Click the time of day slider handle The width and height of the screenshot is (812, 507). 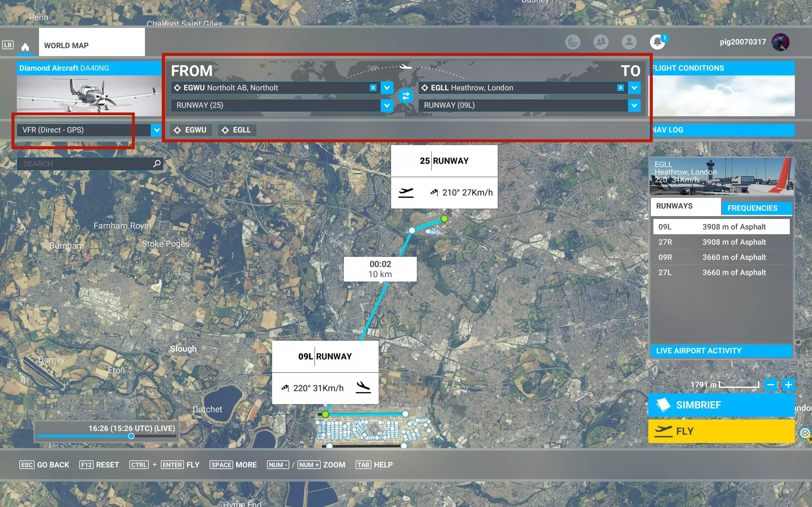tap(131, 436)
